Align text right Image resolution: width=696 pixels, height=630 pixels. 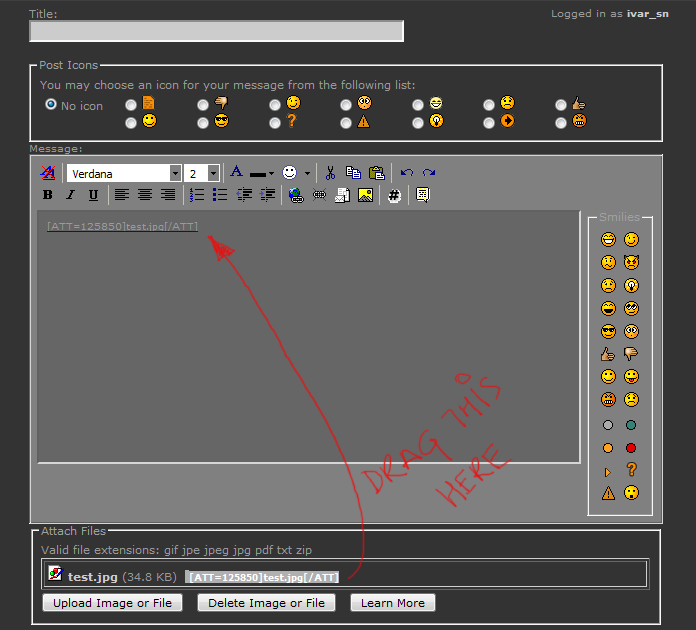pyautogui.click(x=168, y=194)
